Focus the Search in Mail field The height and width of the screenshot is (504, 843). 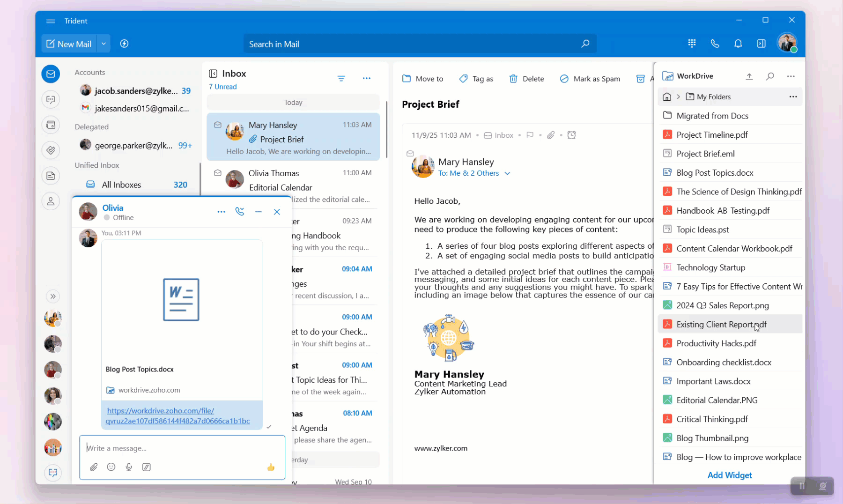pos(420,44)
